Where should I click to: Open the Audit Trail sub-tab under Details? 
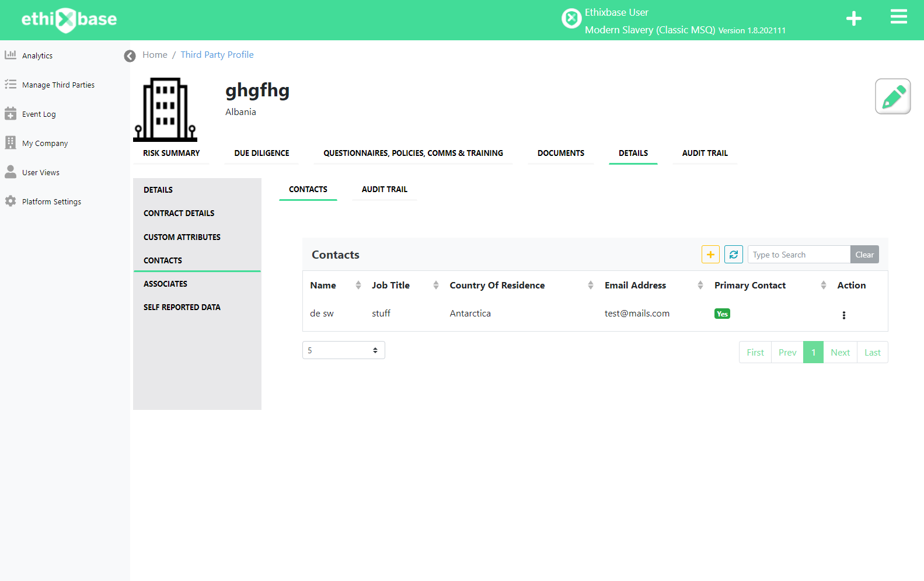(x=385, y=189)
